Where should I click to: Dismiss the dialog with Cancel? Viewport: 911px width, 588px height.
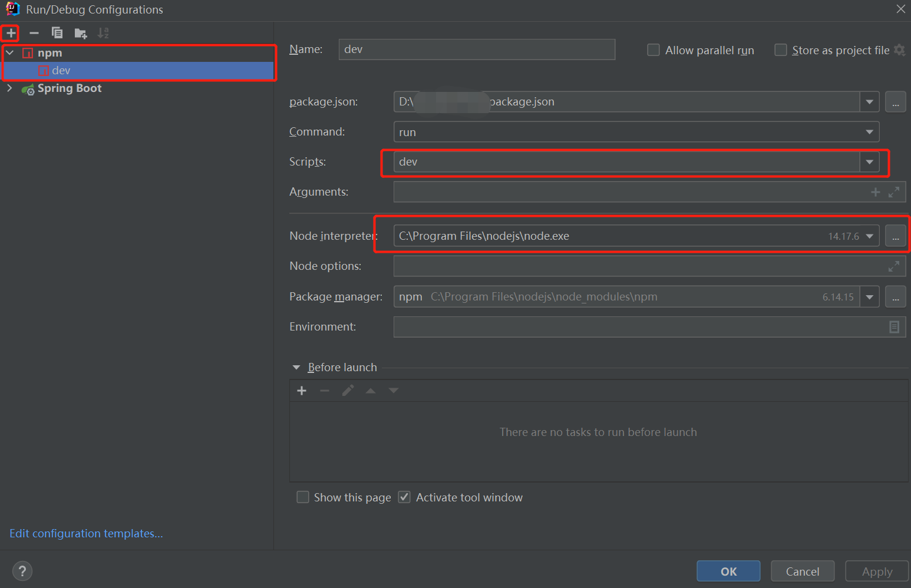pyautogui.click(x=803, y=572)
